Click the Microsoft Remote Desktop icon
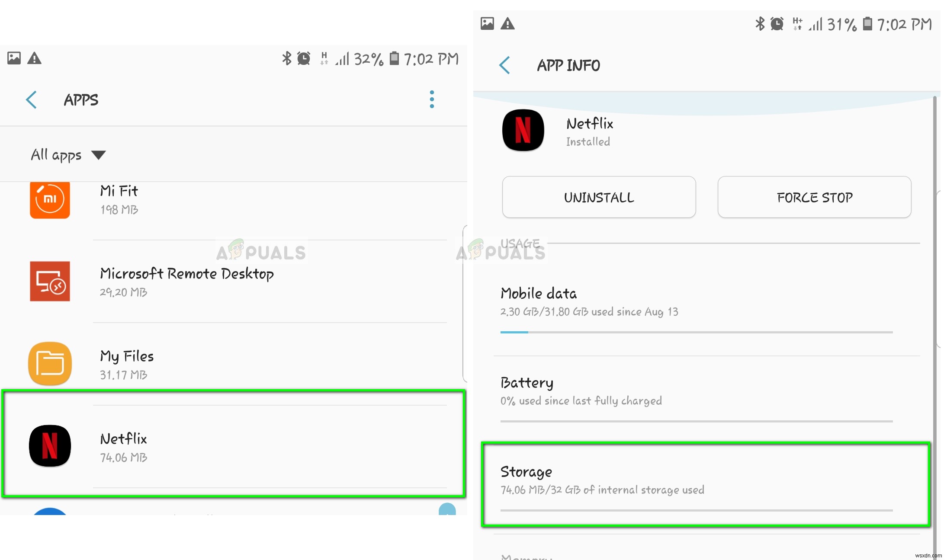This screenshot has height=560, width=947. [x=51, y=281]
